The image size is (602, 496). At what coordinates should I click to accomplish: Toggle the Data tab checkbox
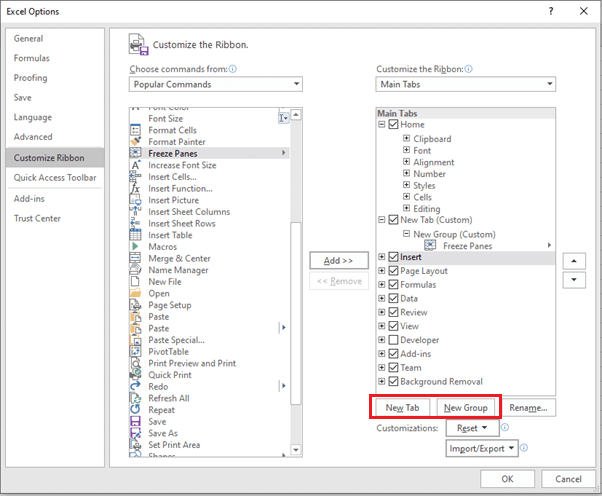[x=393, y=298]
